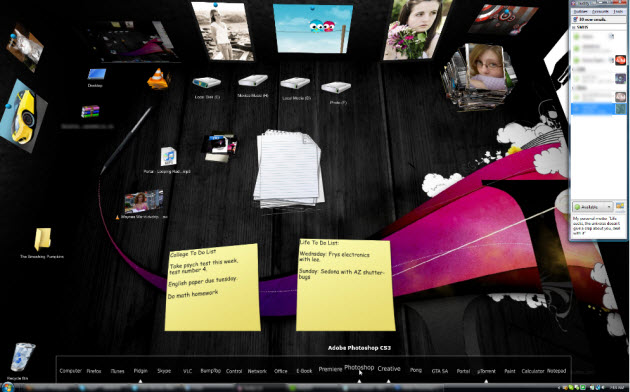This screenshot has width=630, height=392.
Task: Select the College To Do List note
Action: pyautogui.click(x=212, y=287)
